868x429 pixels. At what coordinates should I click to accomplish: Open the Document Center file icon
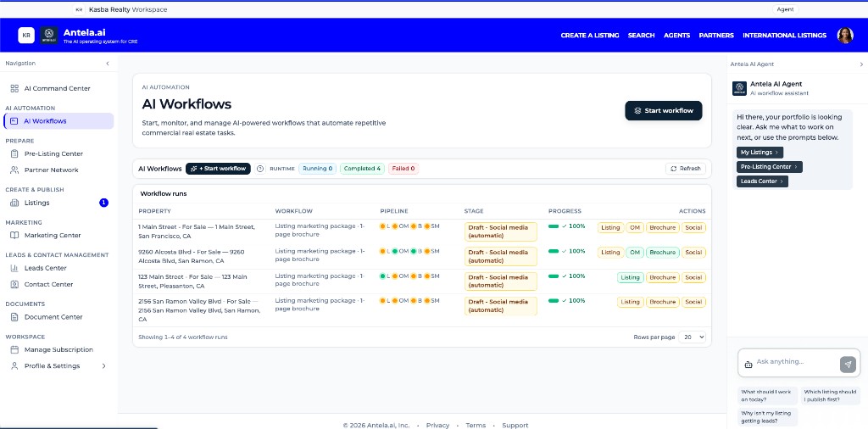(x=14, y=317)
